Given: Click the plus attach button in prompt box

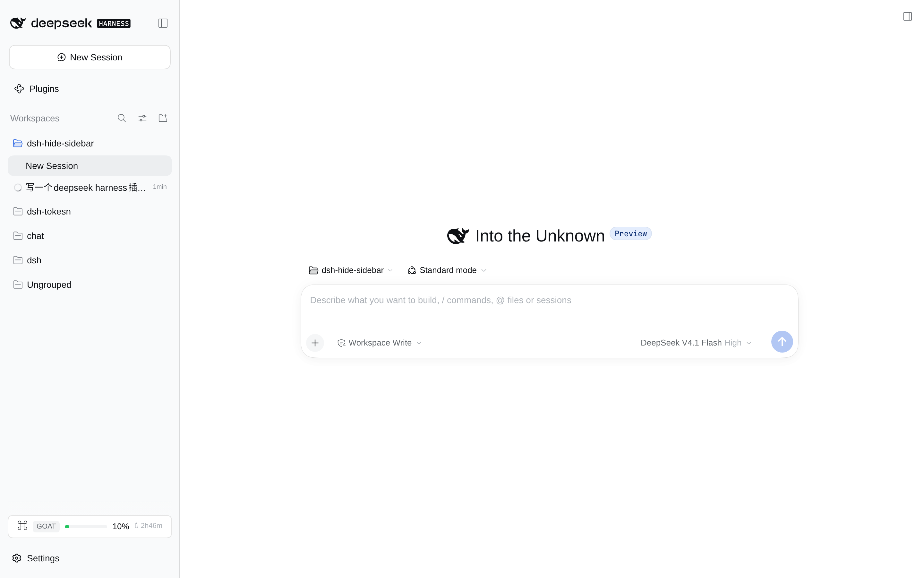Looking at the screenshot, I should click(315, 343).
